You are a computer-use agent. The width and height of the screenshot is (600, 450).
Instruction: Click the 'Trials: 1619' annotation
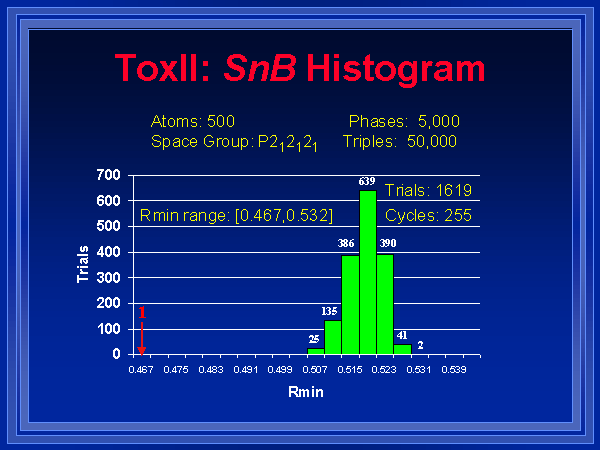tap(428, 190)
